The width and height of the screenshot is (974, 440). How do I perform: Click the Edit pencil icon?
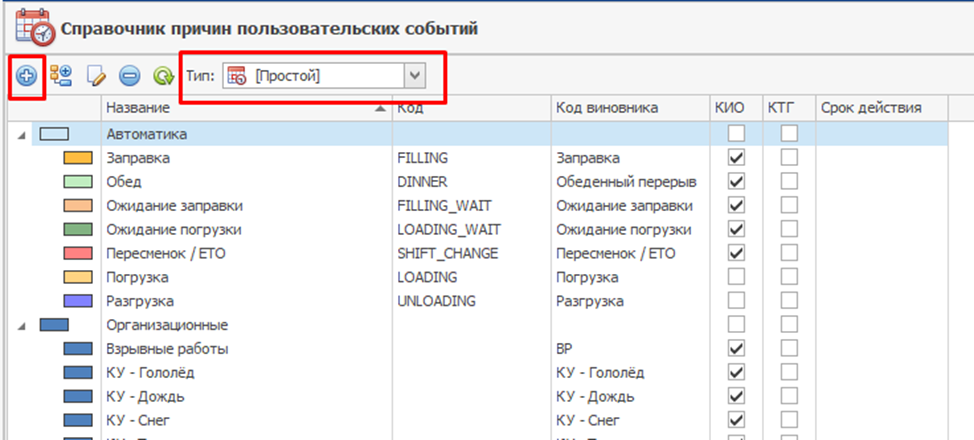(x=95, y=76)
